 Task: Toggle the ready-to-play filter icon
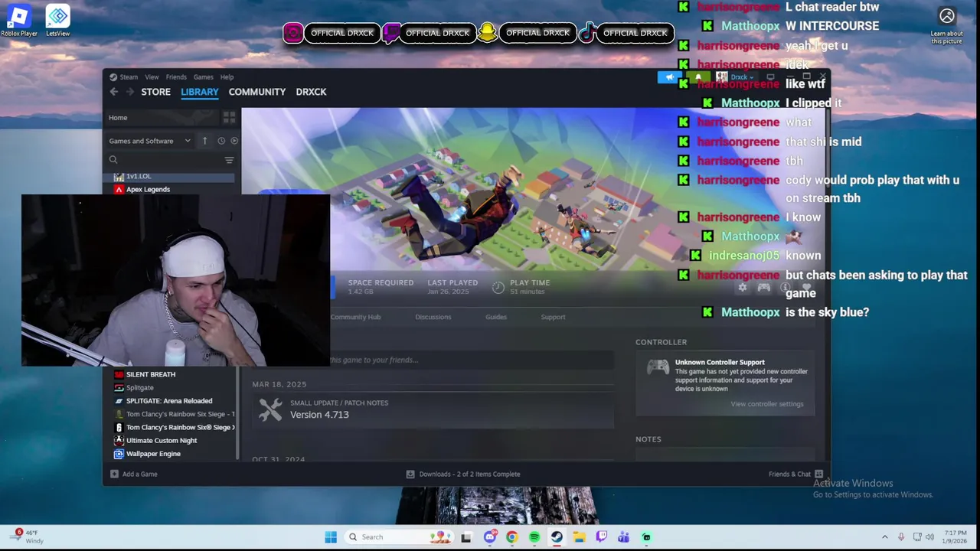coord(234,141)
